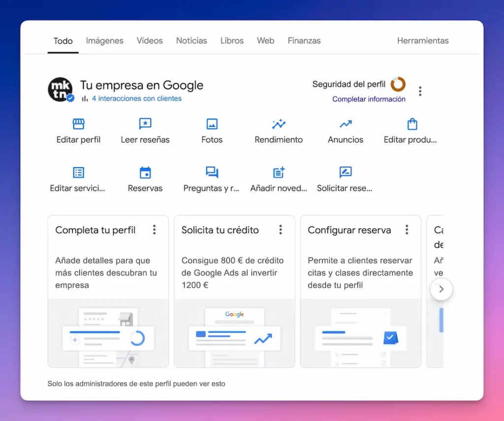Screen dimensions: 504x421
Task: Open the three-dot menu on Solicita tu crédito
Action: 281,229
